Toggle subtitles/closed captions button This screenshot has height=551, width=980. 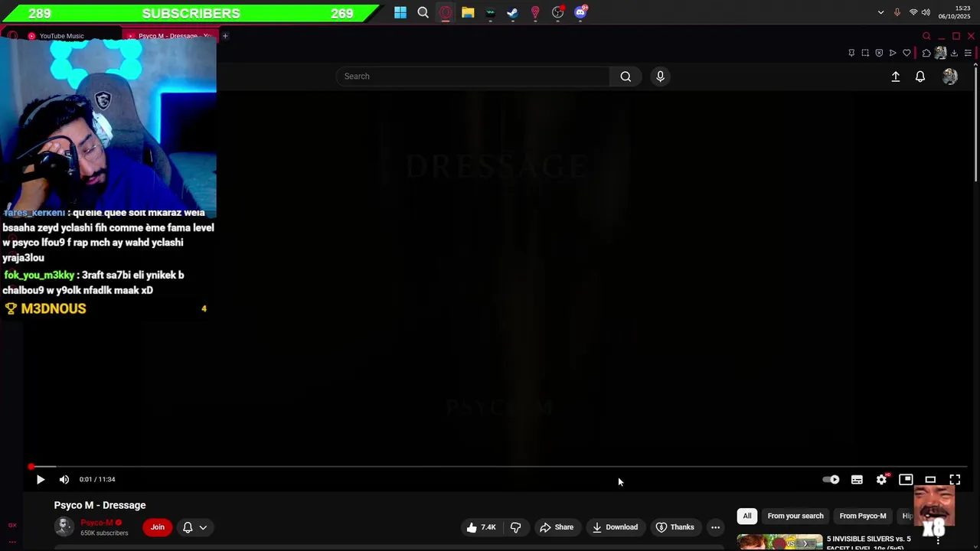857,479
